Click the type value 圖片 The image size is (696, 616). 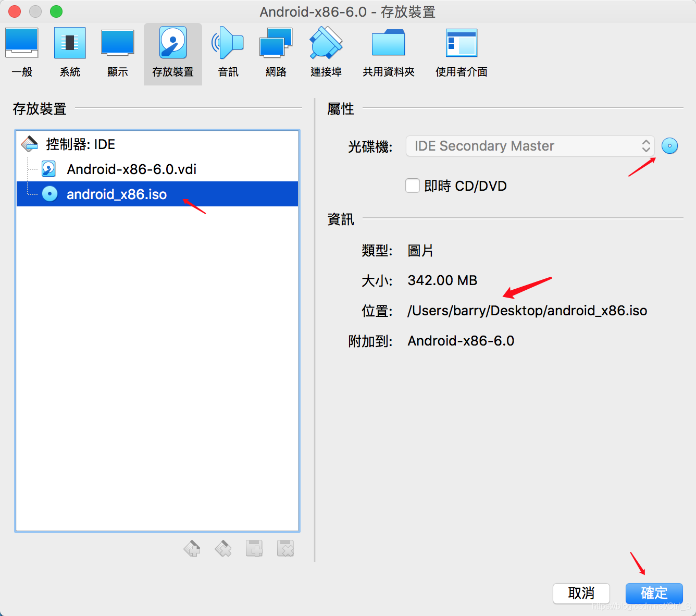420,251
